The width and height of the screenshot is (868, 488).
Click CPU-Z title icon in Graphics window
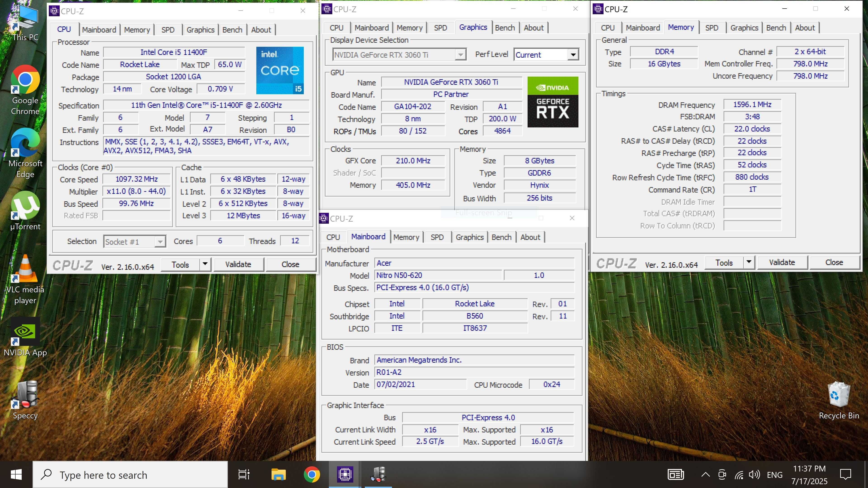coord(327,9)
